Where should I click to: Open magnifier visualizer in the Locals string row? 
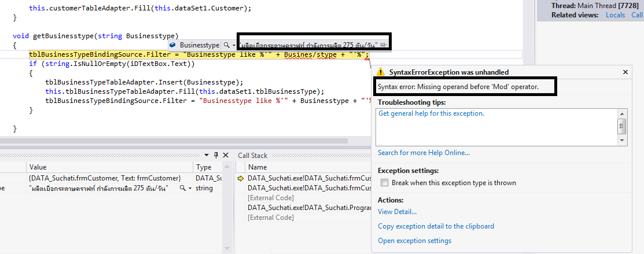coord(182,188)
